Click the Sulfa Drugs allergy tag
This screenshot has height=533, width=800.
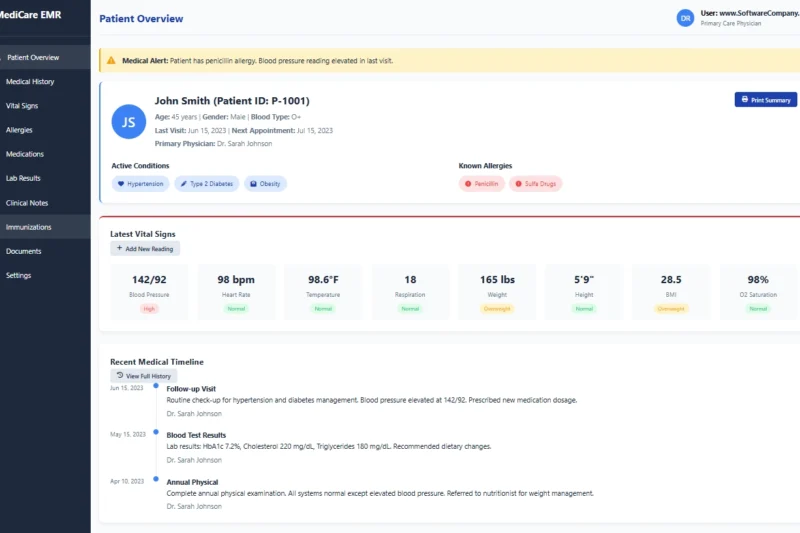tap(536, 184)
